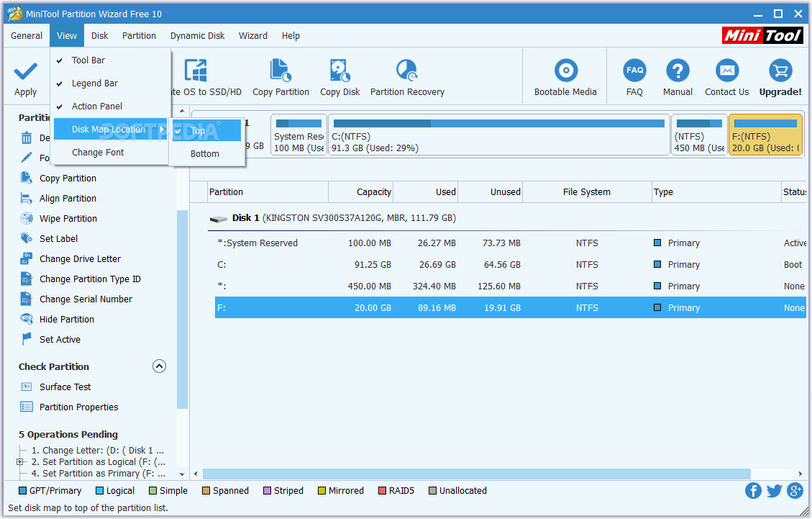Select Align Partition action
Screen dimensions: 812x519
[x=68, y=198]
